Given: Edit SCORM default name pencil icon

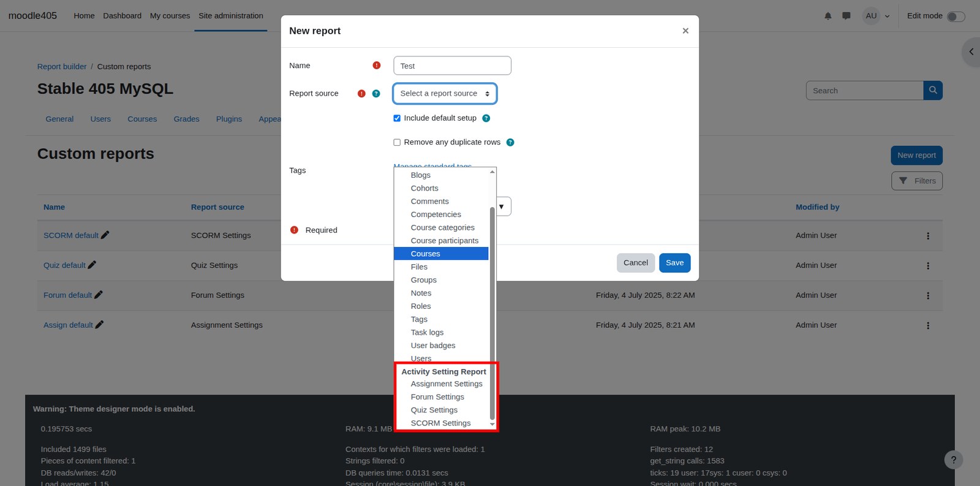Looking at the screenshot, I should [x=105, y=235].
